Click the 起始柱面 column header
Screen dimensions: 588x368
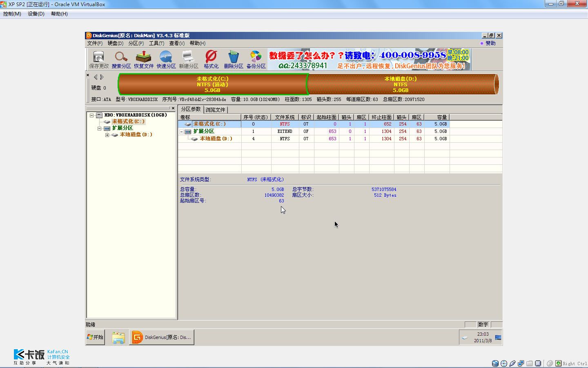tap(326, 117)
